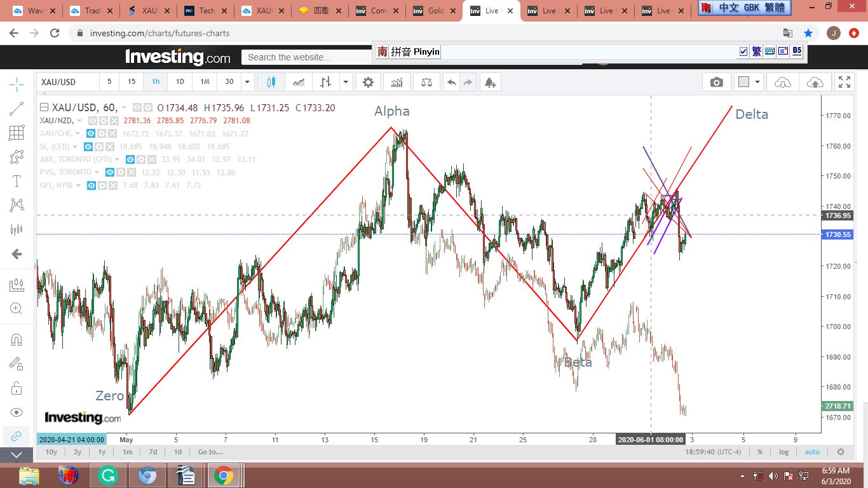Click the XAU/USD symbol input field

pyautogui.click(x=68, y=82)
